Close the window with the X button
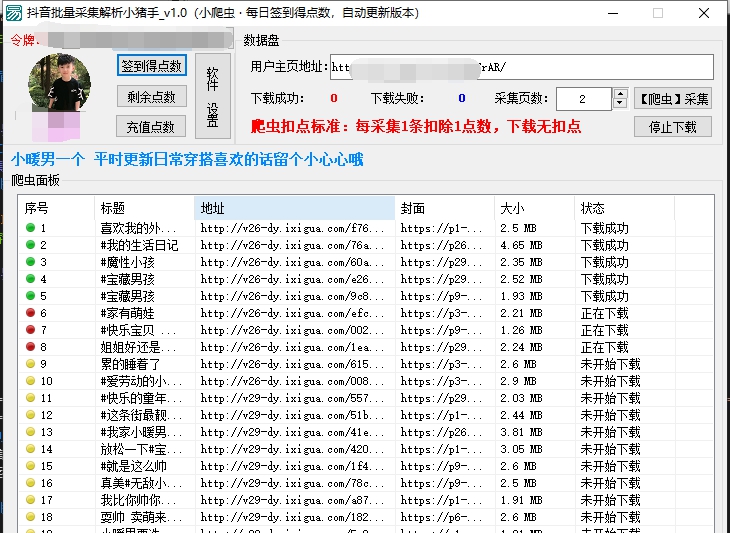Viewport: 730px width, 533px height. tap(704, 13)
